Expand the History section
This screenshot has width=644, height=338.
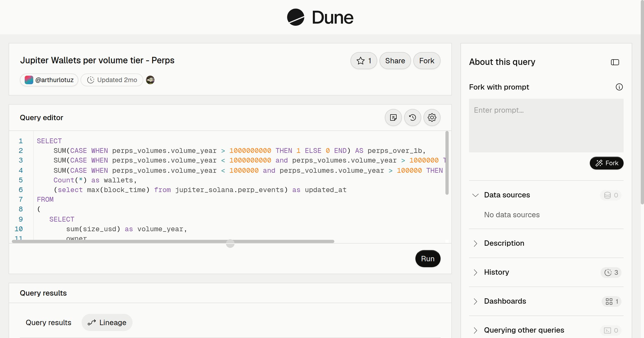(x=475, y=272)
